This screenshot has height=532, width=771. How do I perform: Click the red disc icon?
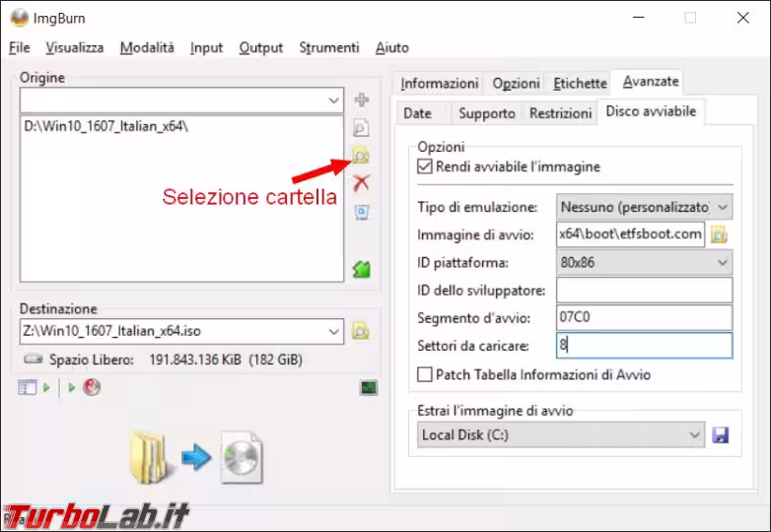coord(92,387)
